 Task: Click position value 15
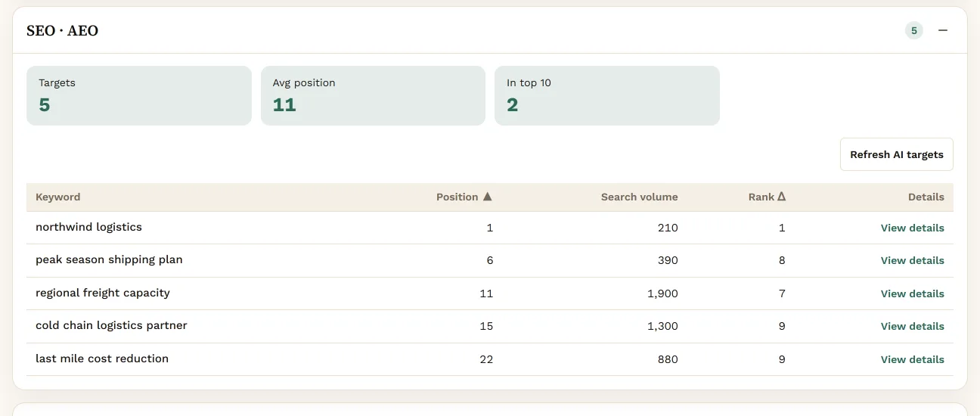coord(486,326)
